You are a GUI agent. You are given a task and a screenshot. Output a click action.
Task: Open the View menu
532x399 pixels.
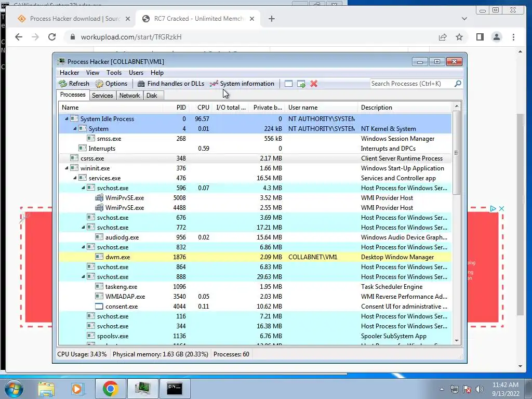point(92,73)
